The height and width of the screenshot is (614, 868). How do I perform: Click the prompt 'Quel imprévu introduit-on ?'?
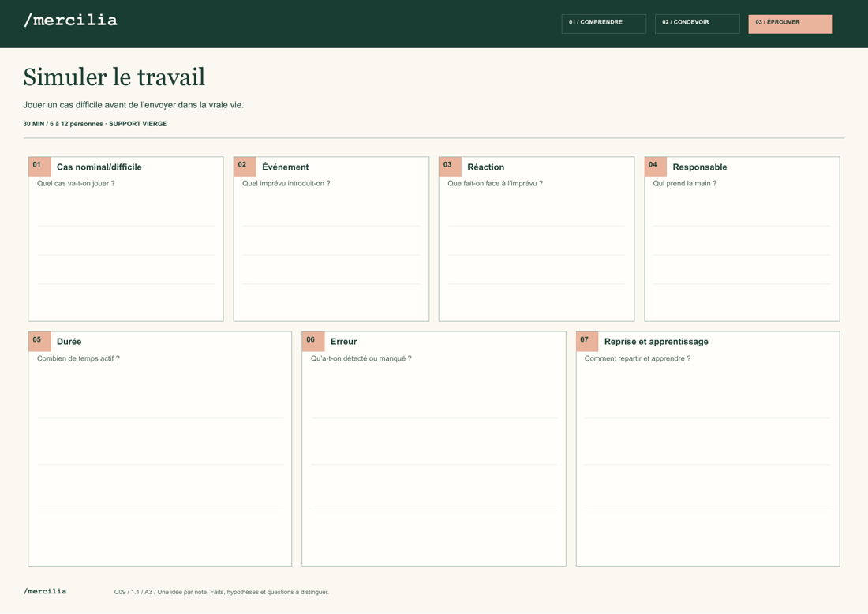coord(286,183)
